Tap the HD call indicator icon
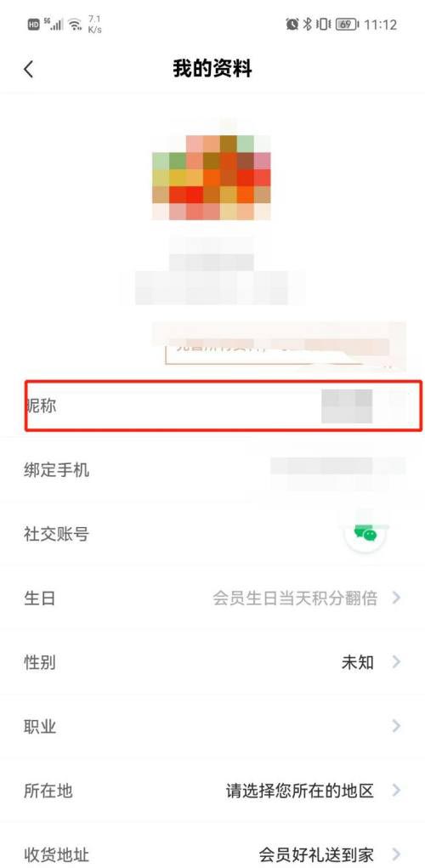Screen dimensions: 425x868 34,25
